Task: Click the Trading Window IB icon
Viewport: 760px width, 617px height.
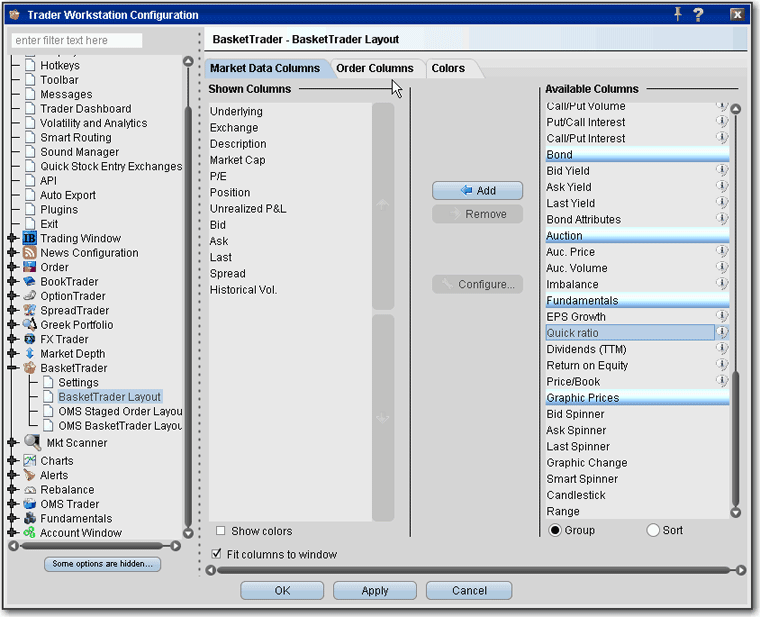Action: click(30, 238)
